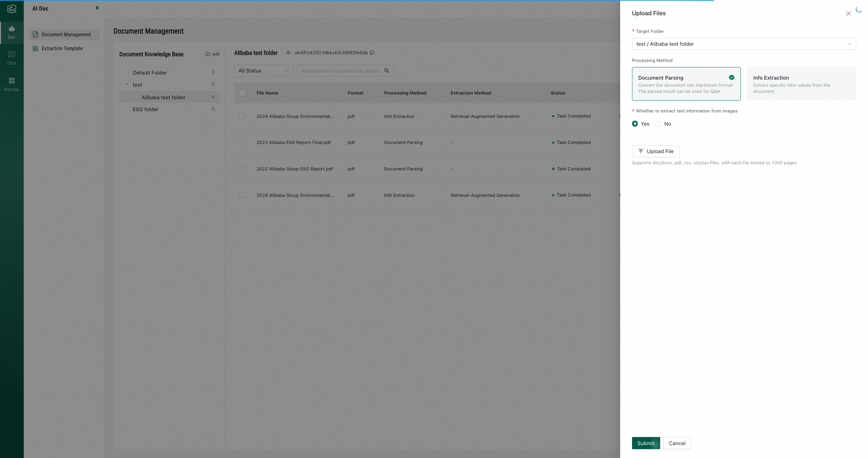868x458 pixels.
Task: Choose the Info Extraction processing method
Action: coord(801,84)
